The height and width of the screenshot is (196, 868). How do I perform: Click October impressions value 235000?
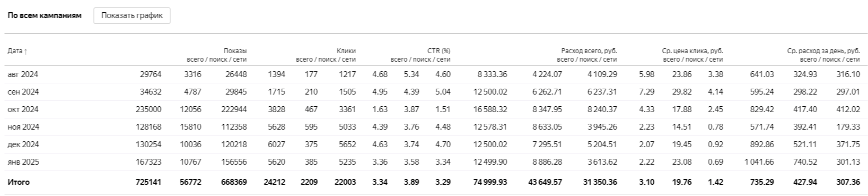coord(149,109)
